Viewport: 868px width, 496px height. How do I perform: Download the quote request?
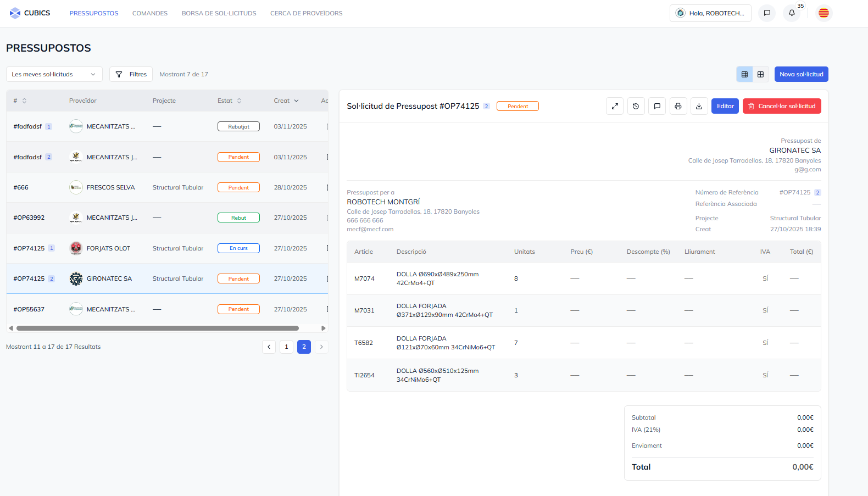tap(699, 106)
